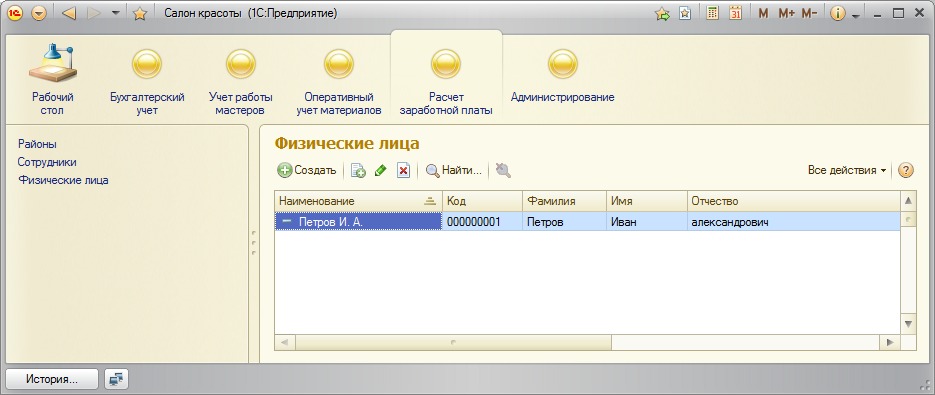Image resolution: width=935 pixels, height=395 pixels.
Task: Edit the current item pencil icon
Action: click(380, 171)
